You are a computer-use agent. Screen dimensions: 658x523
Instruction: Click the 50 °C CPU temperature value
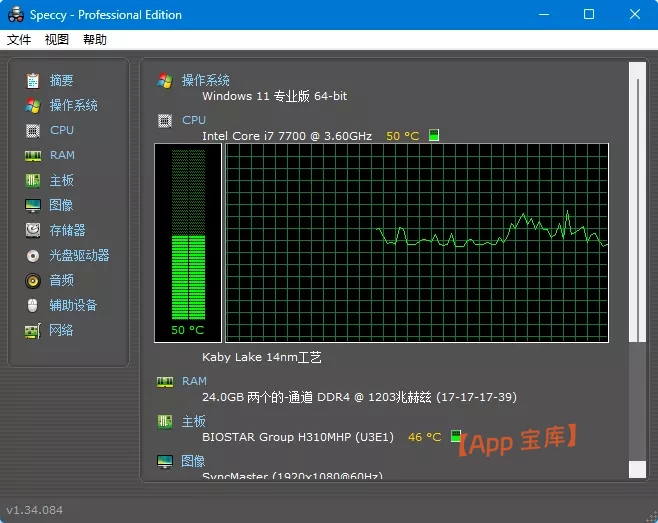click(402, 136)
